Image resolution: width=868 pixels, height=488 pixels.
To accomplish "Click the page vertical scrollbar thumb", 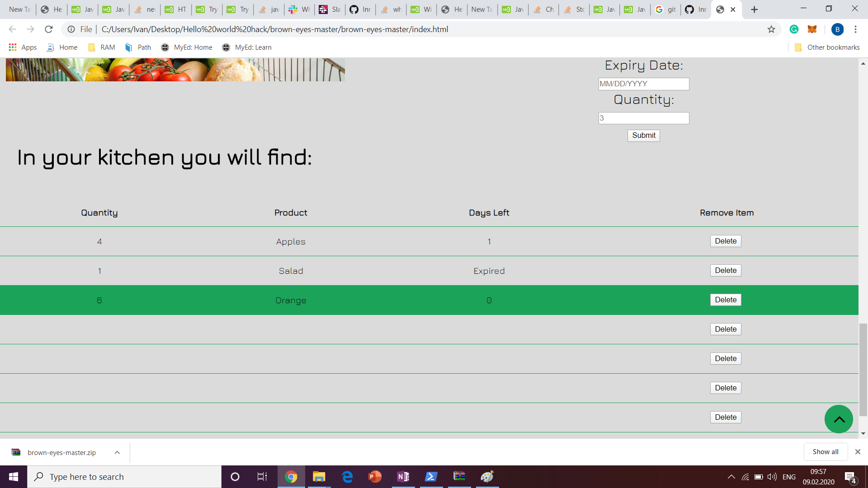I will pos(863,370).
